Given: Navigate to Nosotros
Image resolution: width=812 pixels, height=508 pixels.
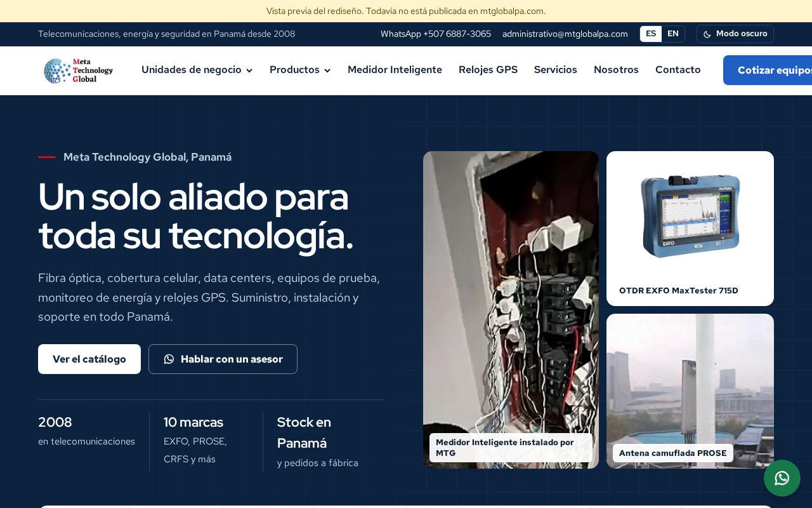Looking at the screenshot, I should (616, 70).
